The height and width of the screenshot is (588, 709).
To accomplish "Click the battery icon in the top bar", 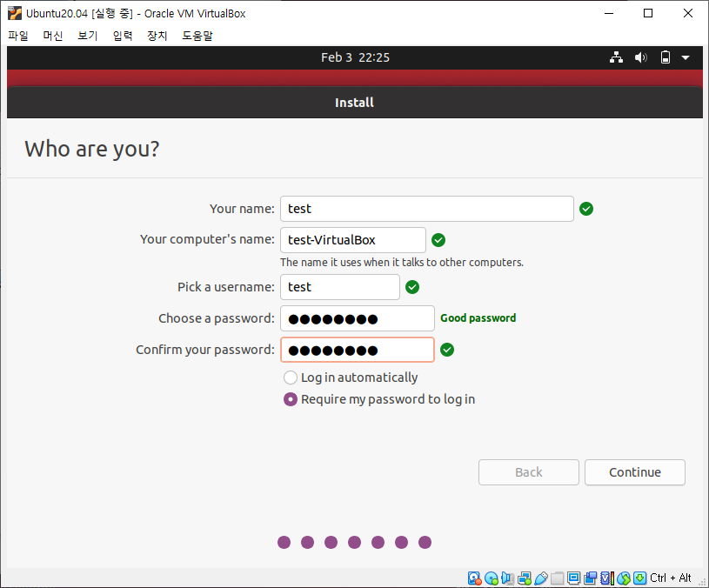I will [666, 57].
